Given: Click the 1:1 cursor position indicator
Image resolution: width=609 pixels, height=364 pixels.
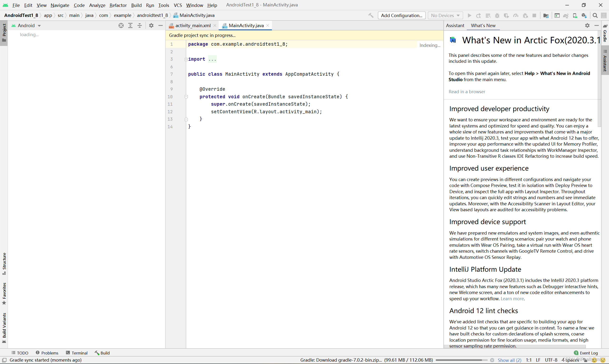Looking at the screenshot, I should (529, 360).
